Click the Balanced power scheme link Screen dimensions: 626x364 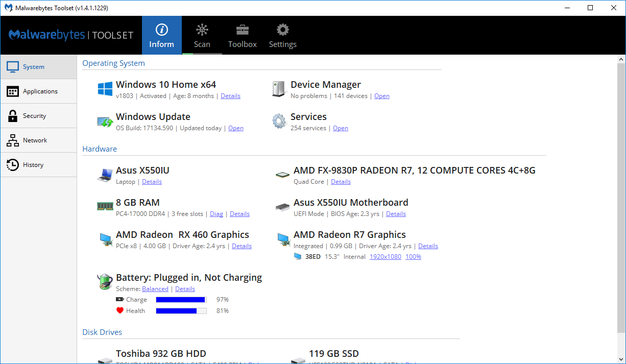(x=155, y=289)
